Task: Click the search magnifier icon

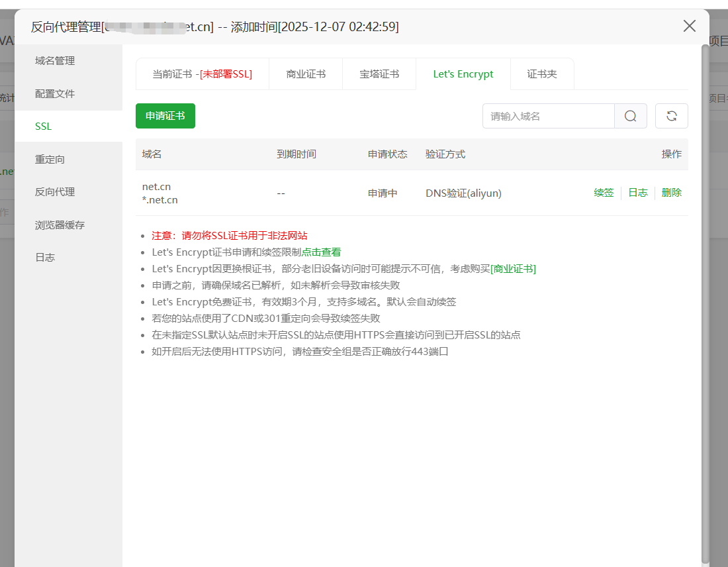Action: [x=630, y=116]
